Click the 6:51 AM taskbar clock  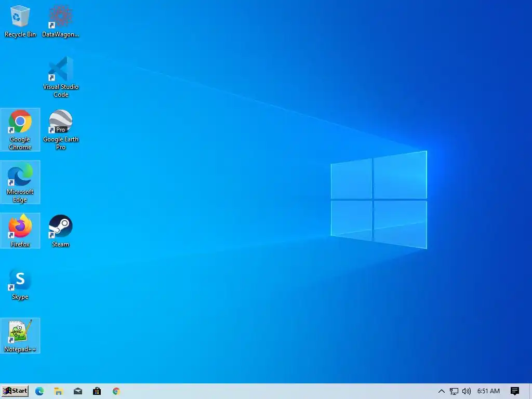click(488, 391)
